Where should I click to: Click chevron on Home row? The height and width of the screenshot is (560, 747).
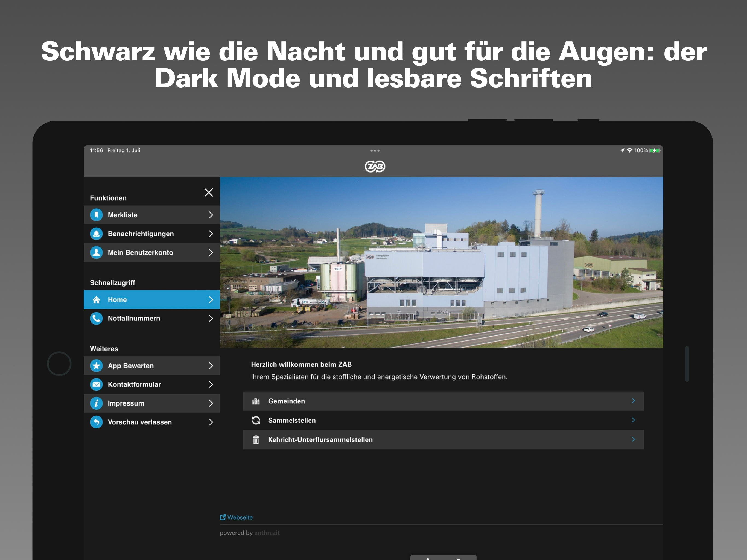[x=211, y=300]
